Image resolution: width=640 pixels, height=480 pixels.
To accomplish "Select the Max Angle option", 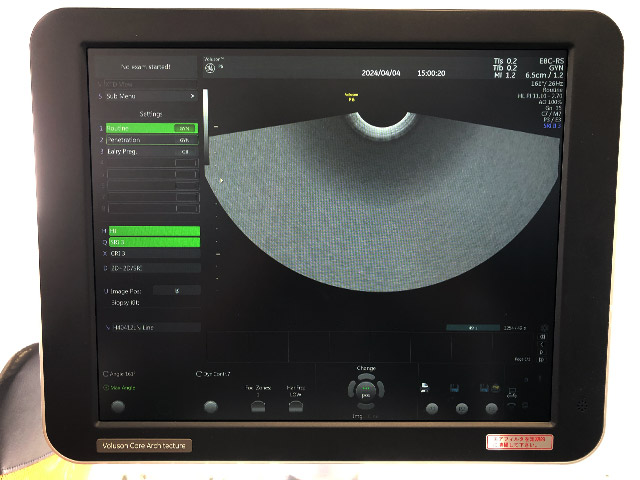I will coord(119,388).
